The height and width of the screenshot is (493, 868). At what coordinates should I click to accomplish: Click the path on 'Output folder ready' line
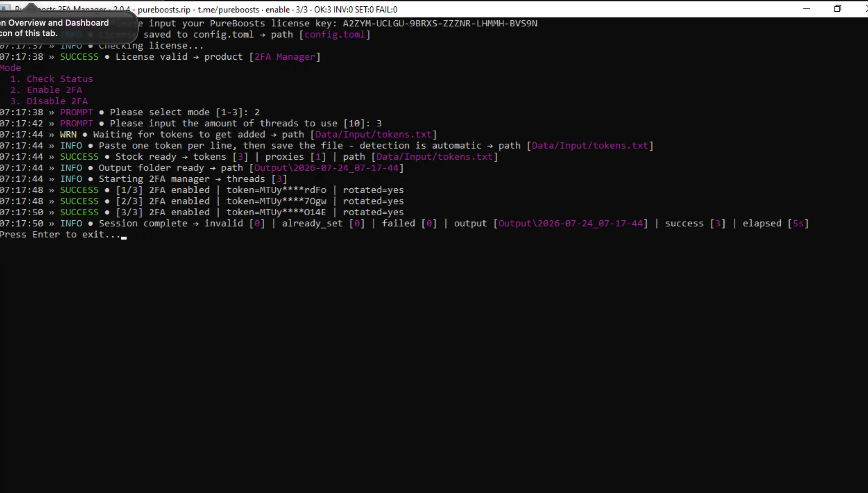point(326,168)
